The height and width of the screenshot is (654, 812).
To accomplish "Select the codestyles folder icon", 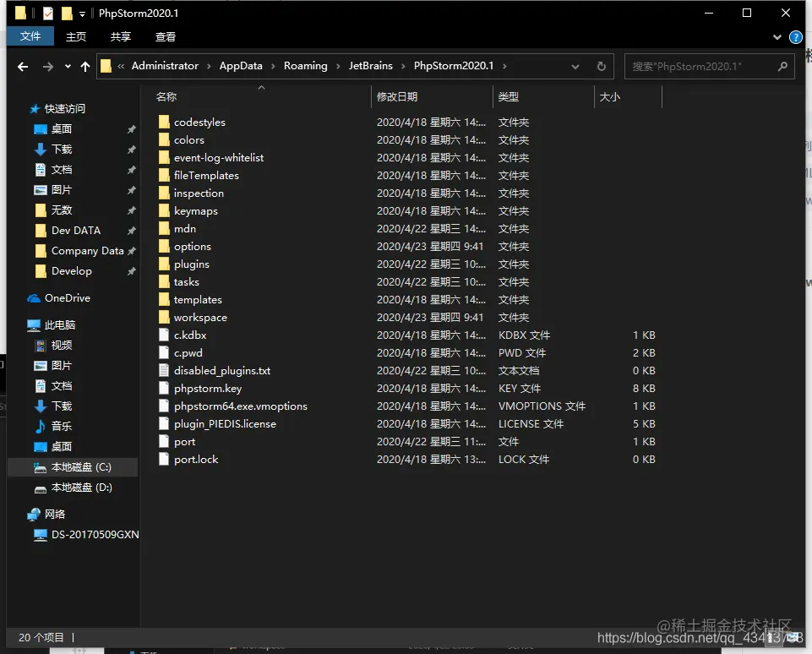I will pyautogui.click(x=164, y=123).
